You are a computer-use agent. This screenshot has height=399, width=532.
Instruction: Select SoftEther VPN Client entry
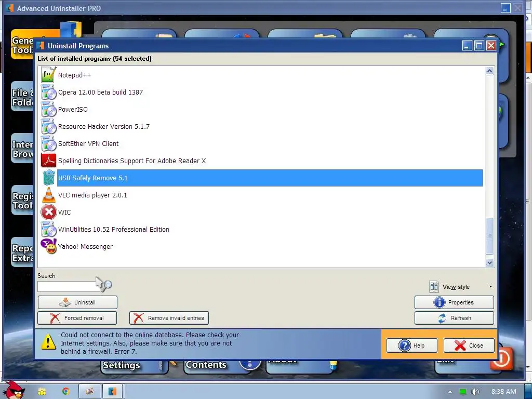(88, 143)
